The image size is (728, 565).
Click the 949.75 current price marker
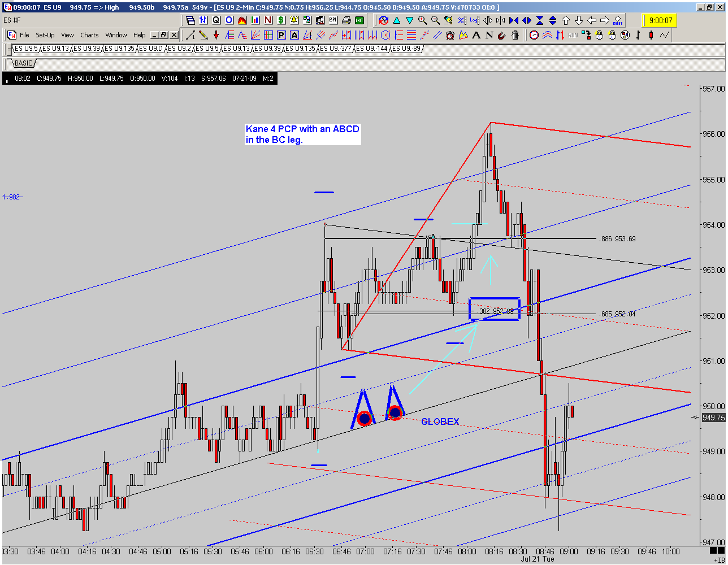[713, 418]
